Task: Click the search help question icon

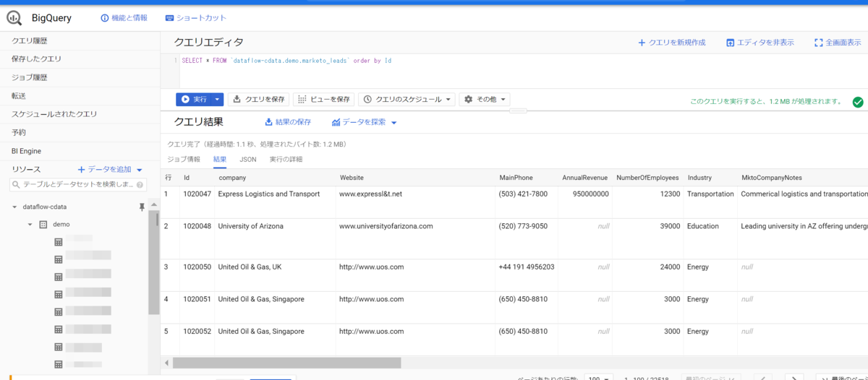Action: pos(140,185)
